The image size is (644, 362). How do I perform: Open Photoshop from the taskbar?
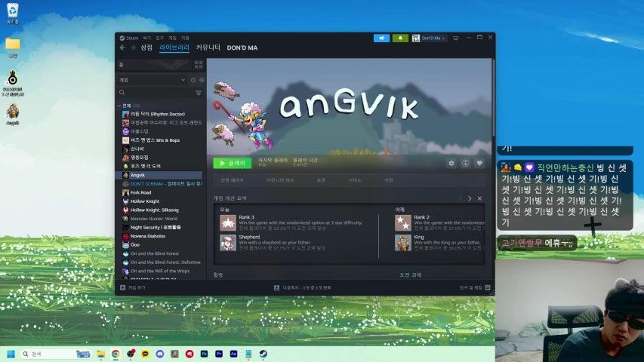pos(204,354)
